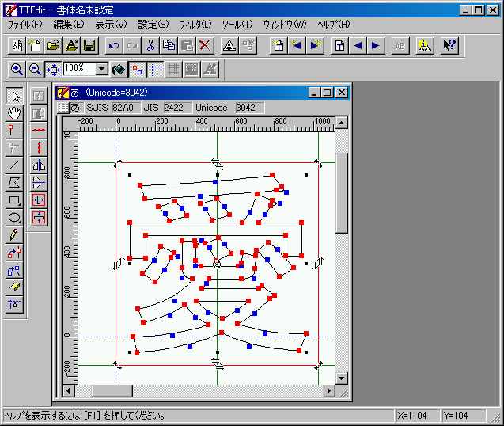Click the outlined letter A icon
Viewport: 504px width, 426px height.
(x=229, y=45)
